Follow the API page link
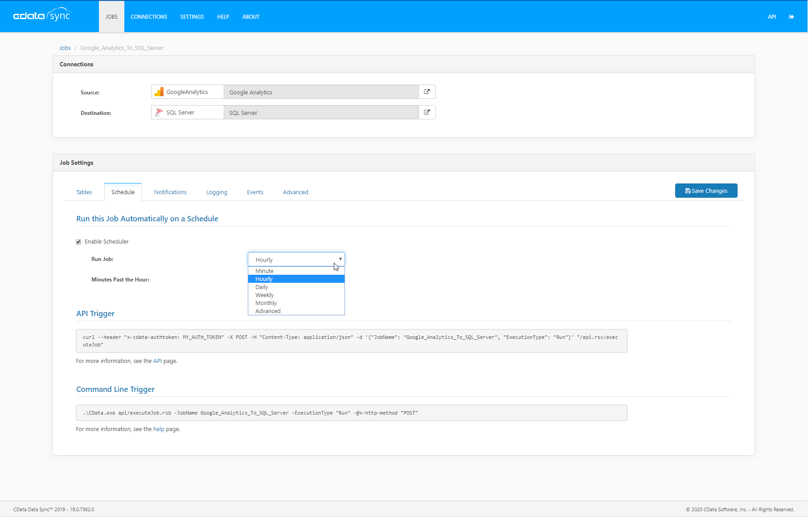The height and width of the screenshot is (517, 812). coord(157,361)
